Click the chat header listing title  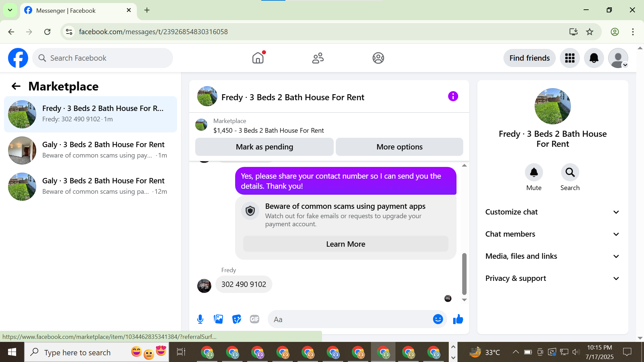[292, 97]
